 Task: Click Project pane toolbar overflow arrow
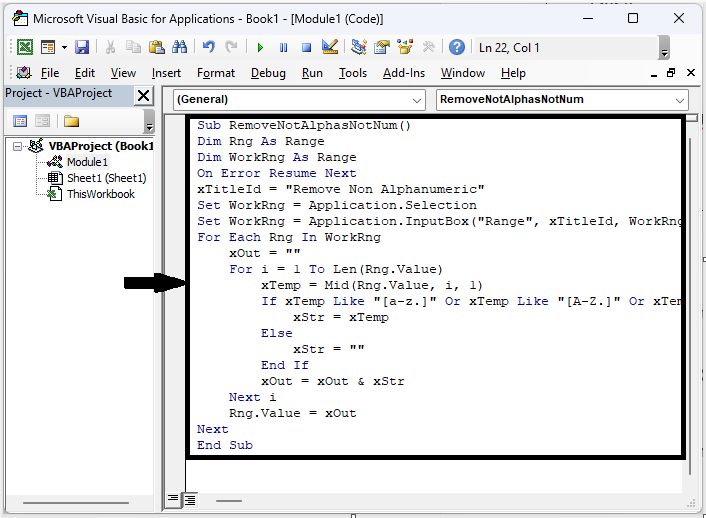click(149, 122)
